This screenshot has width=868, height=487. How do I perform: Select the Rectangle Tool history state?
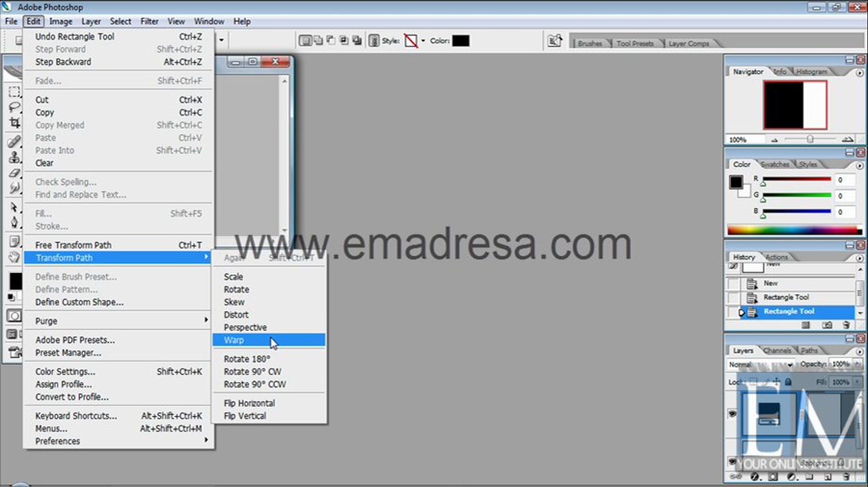(x=789, y=311)
